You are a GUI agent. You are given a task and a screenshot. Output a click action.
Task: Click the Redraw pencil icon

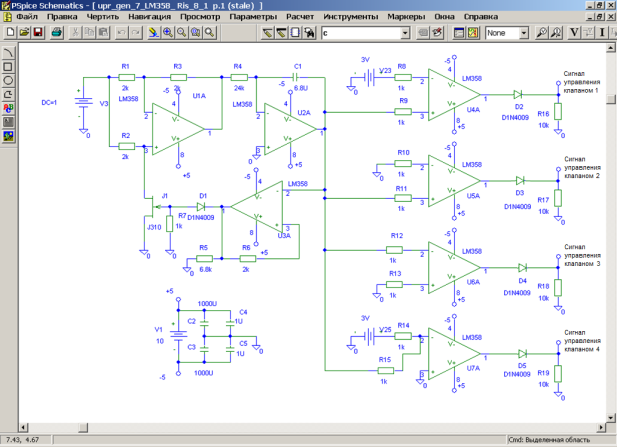pyautogui.click(x=153, y=32)
